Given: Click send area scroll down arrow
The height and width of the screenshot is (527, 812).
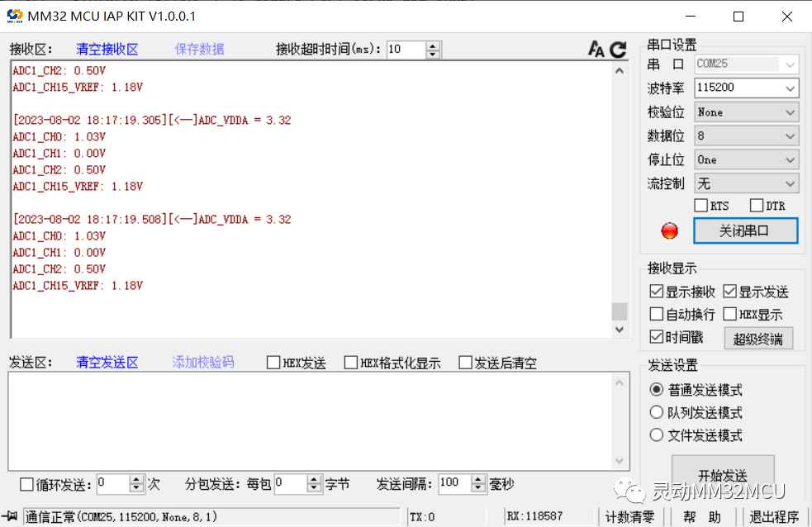Looking at the screenshot, I should [x=620, y=461].
